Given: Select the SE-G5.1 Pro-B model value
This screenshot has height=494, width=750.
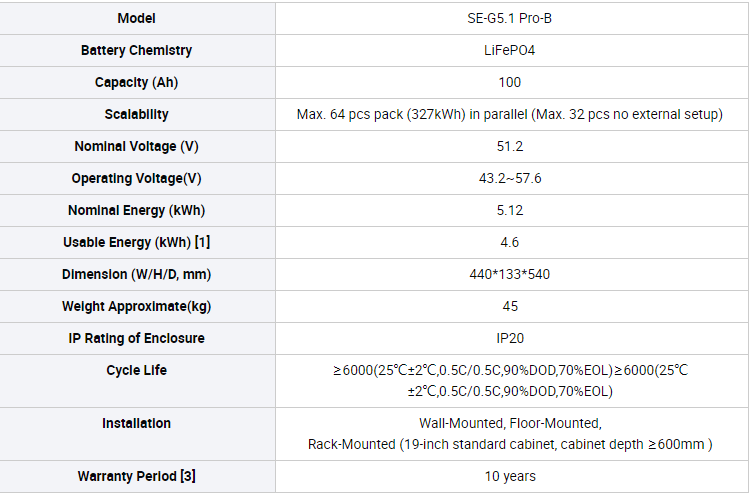Looking at the screenshot, I should click(x=509, y=18).
